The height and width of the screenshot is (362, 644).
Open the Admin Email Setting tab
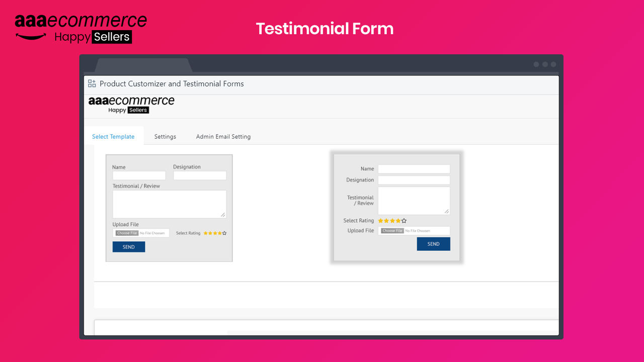(x=223, y=136)
